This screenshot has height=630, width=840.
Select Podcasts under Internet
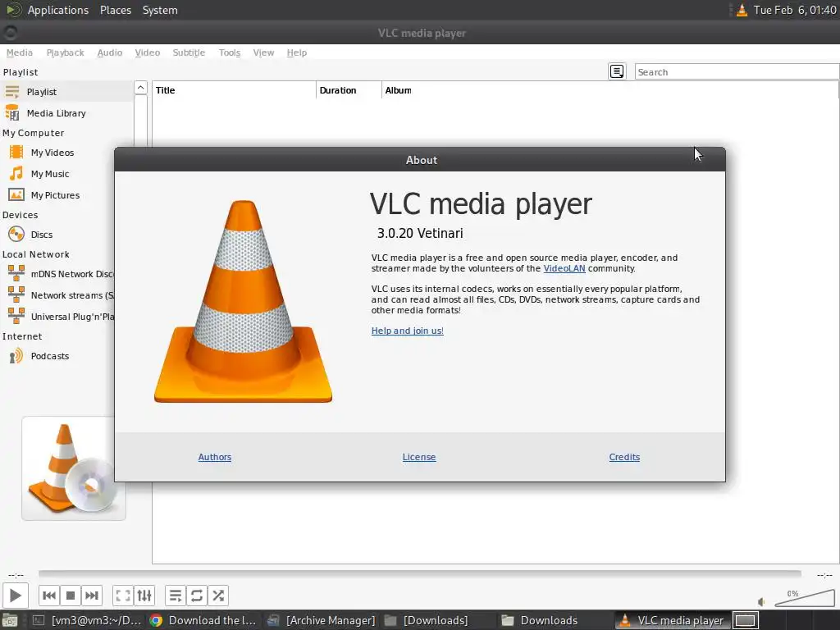(59, 356)
